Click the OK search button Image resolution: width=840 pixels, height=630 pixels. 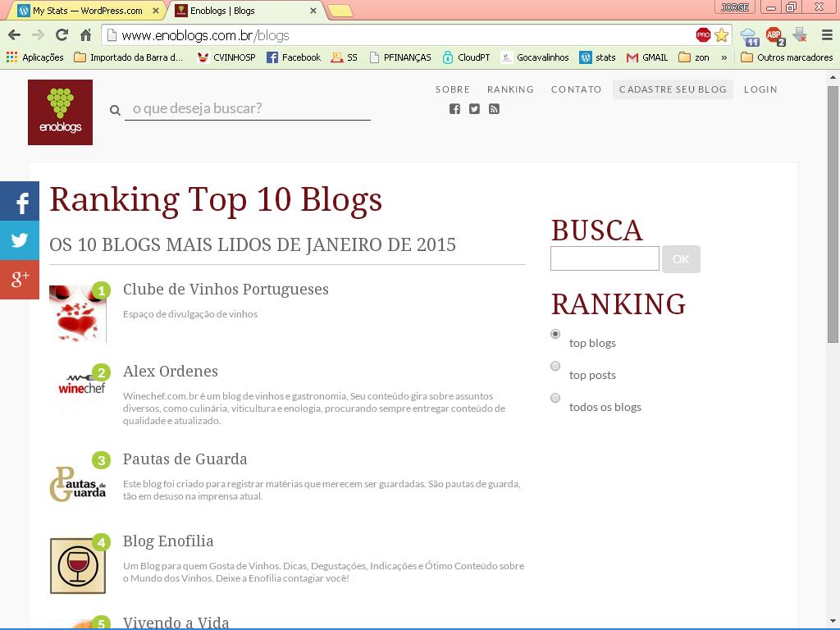[681, 259]
